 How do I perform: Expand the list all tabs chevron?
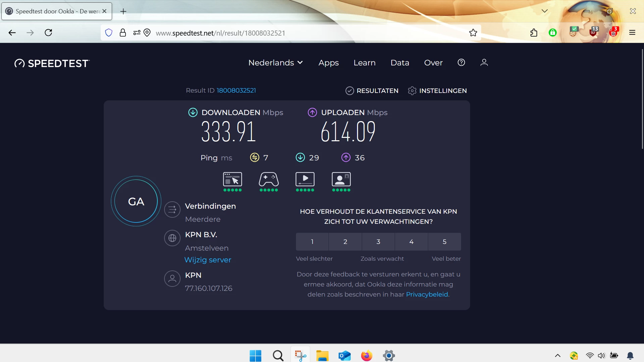click(545, 11)
